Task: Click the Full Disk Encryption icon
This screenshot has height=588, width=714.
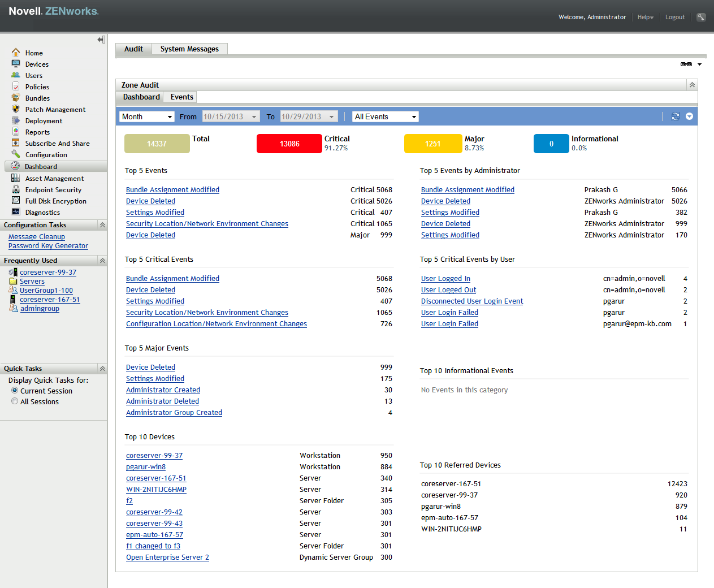Action: [x=16, y=201]
